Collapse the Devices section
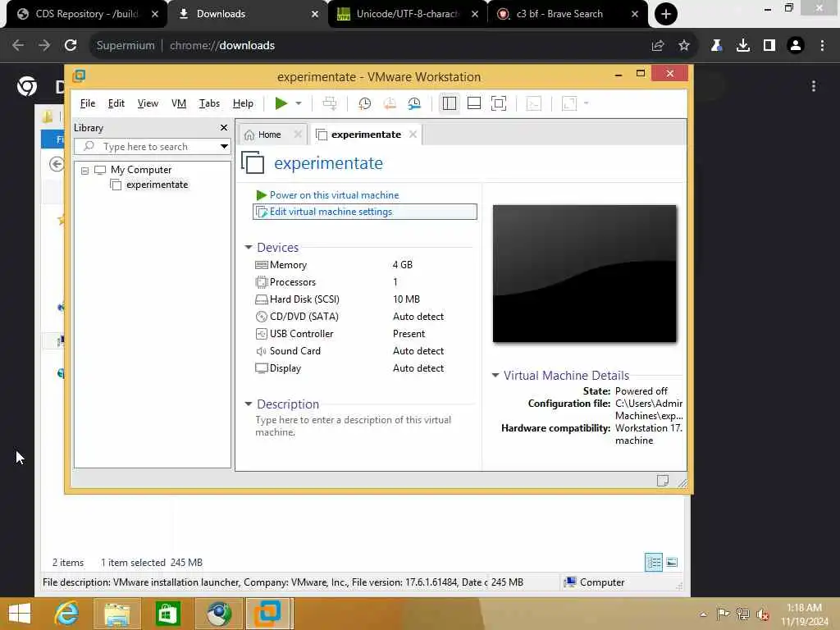Image resolution: width=840 pixels, height=630 pixels. pyautogui.click(x=248, y=248)
